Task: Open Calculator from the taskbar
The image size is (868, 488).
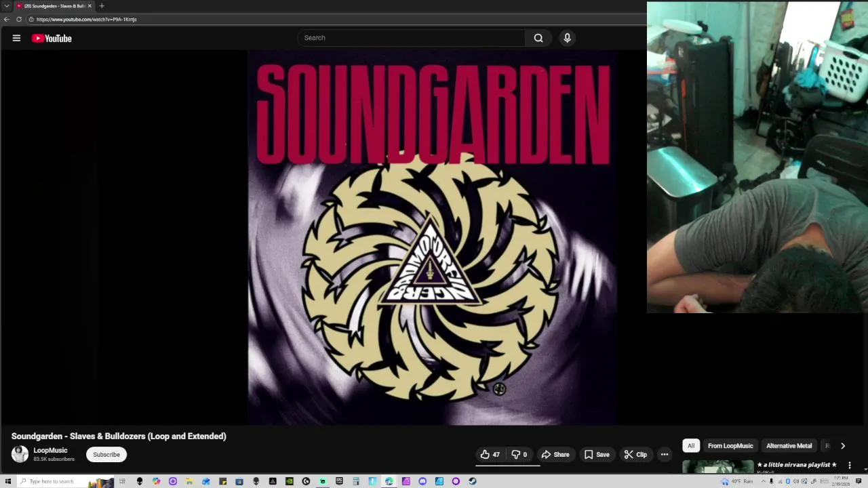Action: (x=355, y=481)
